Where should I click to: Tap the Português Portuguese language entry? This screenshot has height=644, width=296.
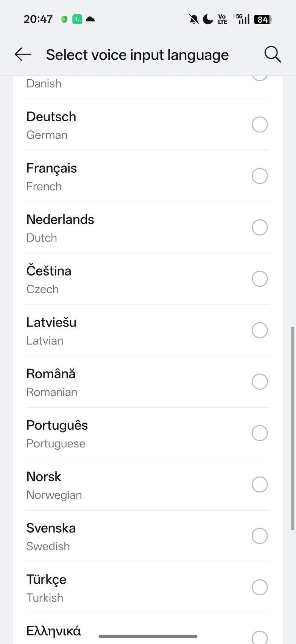click(148, 433)
